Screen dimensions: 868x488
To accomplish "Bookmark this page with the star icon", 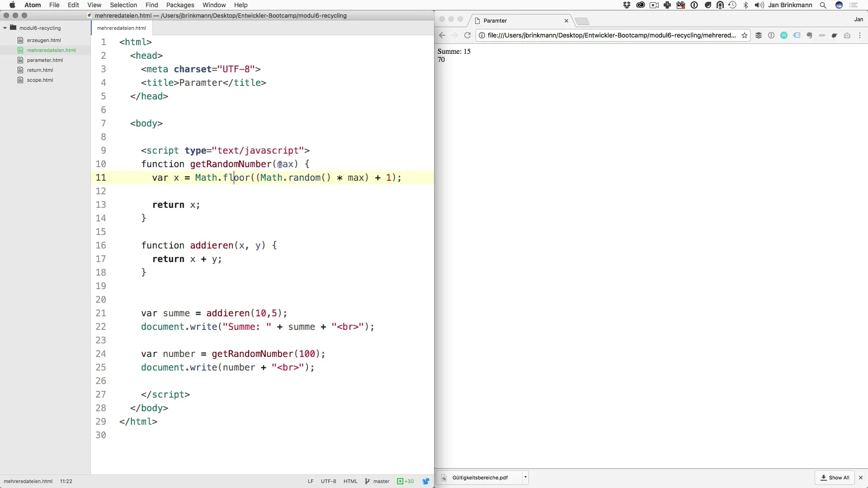I will pyautogui.click(x=744, y=35).
